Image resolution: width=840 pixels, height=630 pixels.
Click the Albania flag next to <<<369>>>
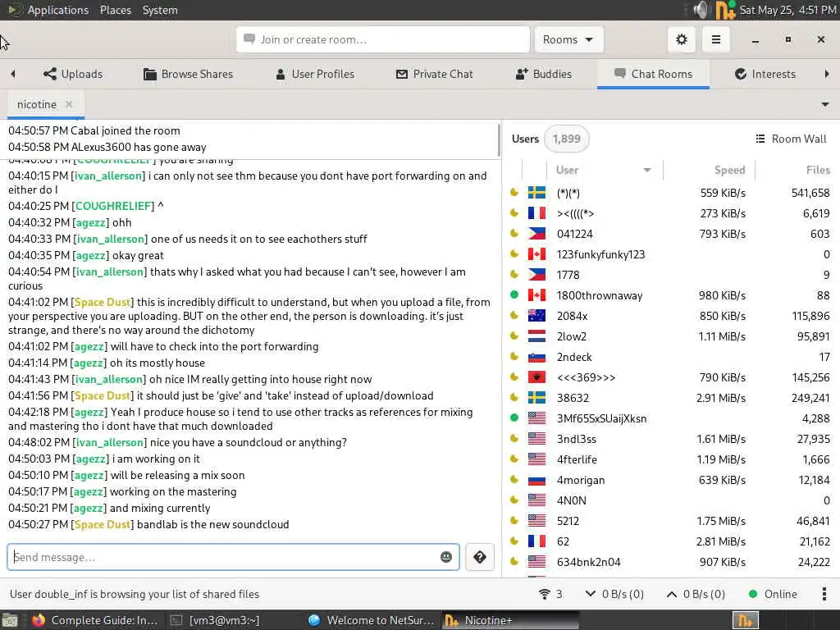[536, 377]
